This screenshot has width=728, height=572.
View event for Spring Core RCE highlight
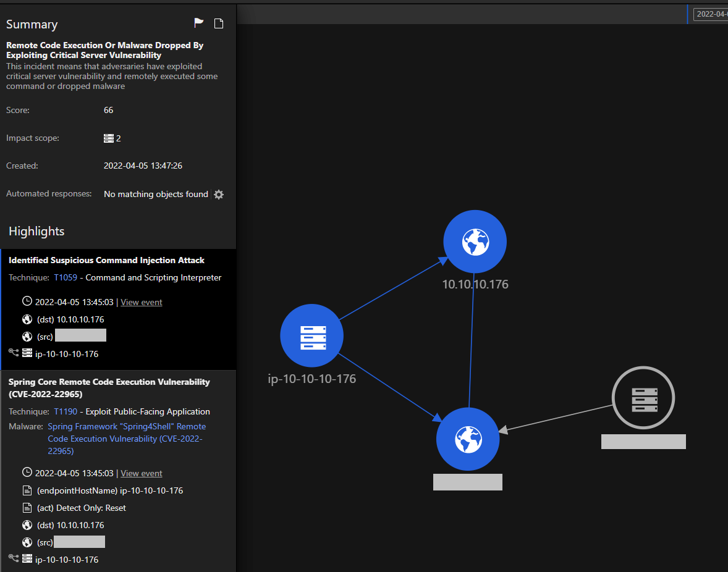(x=142, y=474)
